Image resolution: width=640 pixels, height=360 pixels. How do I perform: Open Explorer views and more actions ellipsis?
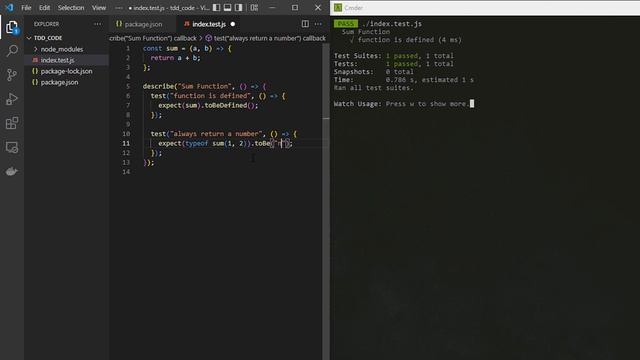pos(98,24)
